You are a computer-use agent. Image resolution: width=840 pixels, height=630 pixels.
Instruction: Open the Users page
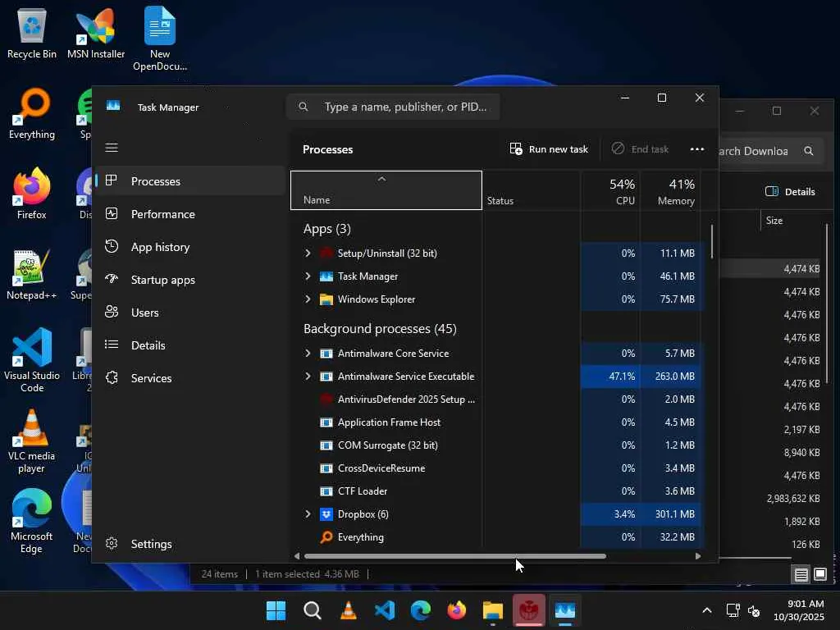point(190,313)
